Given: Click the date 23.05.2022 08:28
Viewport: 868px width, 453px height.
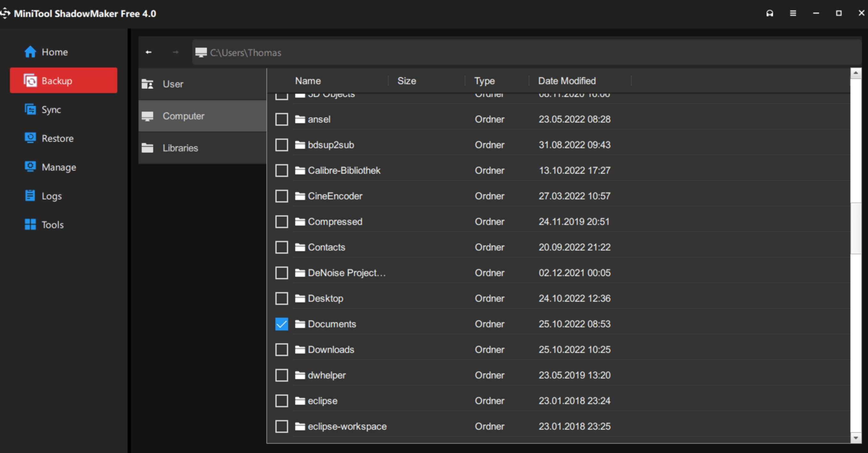Looking at the screenshot, I should [x=574, y=119].
